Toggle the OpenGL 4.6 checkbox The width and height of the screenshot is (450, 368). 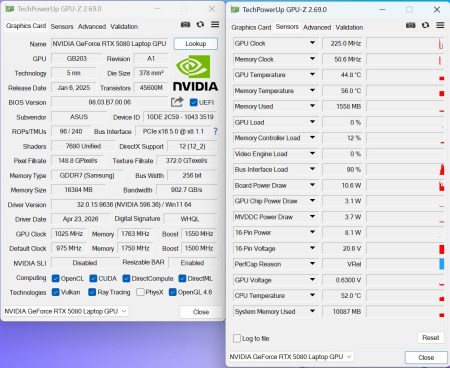(172, 292)
